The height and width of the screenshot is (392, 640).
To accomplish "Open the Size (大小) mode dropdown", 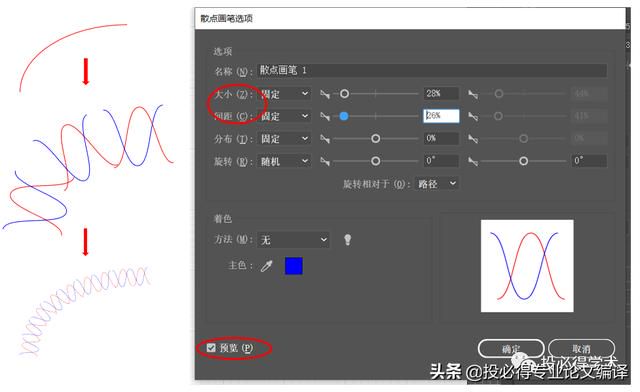I will point(284,94).
